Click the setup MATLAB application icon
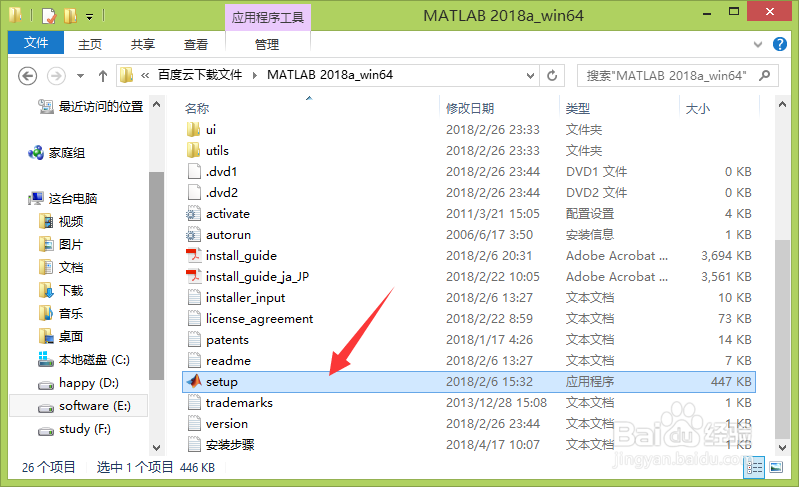This screenshot has height=487, width=799. (194, 381)
